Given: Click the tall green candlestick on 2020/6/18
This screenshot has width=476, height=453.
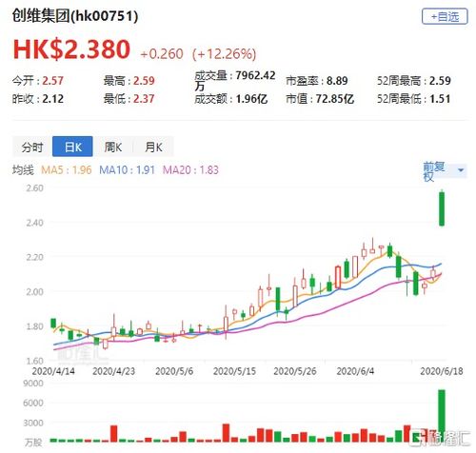Looking at the screenshot, I should pyautogui.click(x=442, y=208).
